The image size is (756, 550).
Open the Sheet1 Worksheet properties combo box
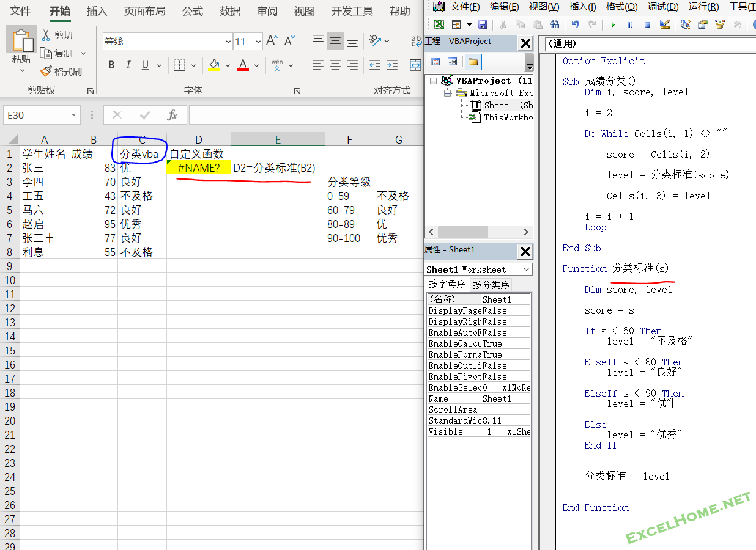coord(478,269)
